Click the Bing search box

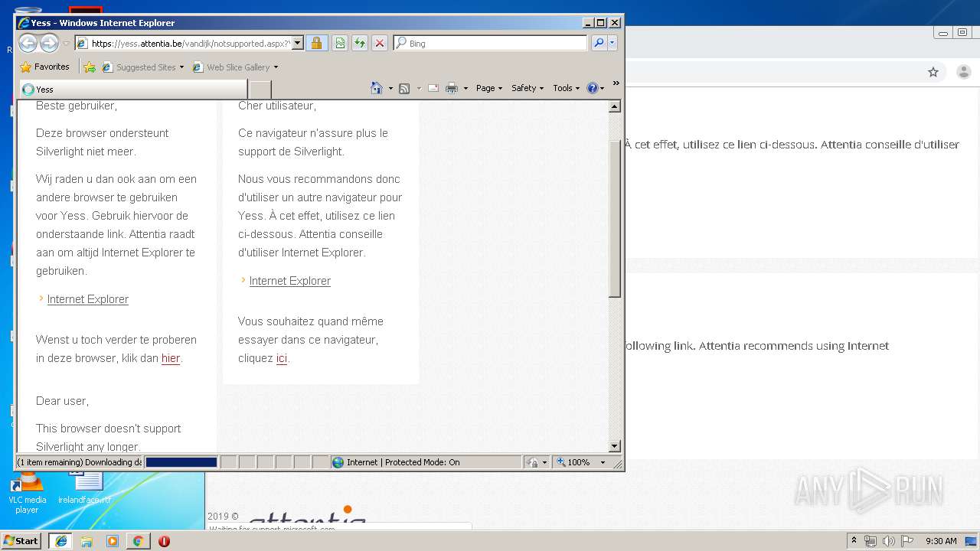pos(490,44)
